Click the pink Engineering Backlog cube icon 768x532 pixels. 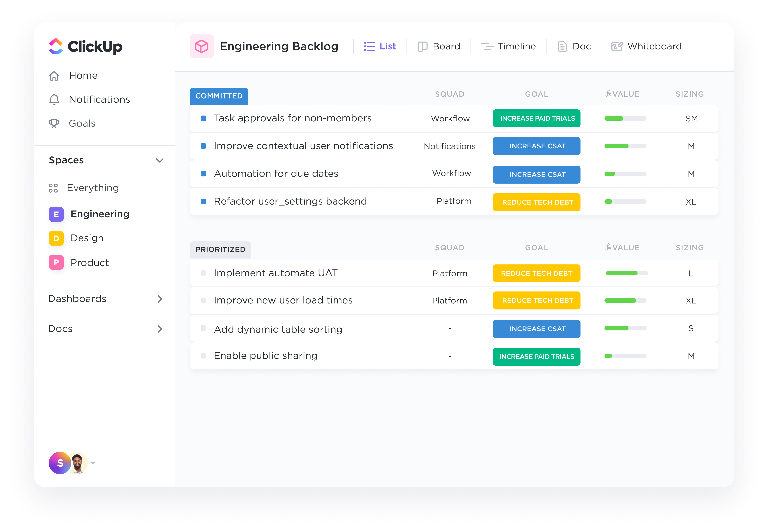[x=202, y=46]
